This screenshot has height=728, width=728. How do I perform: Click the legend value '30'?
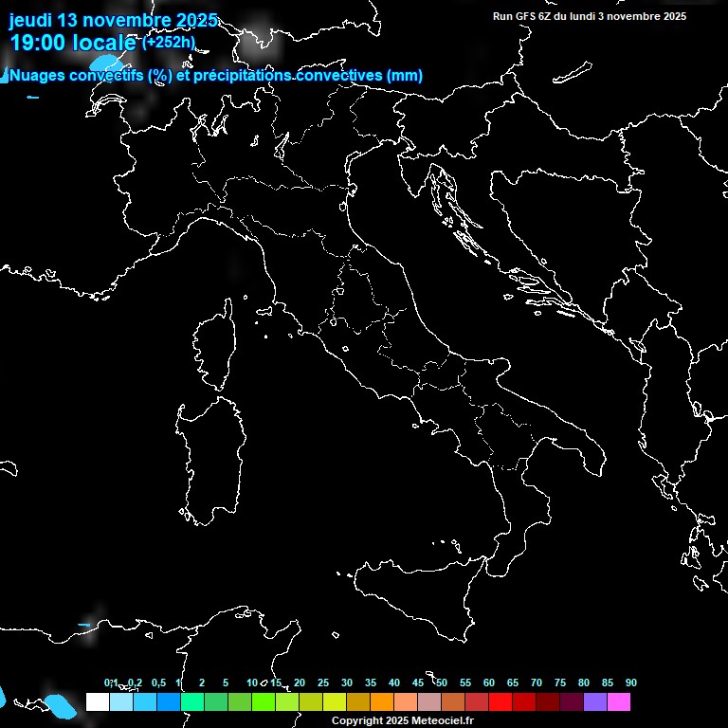tap(347, 682)
